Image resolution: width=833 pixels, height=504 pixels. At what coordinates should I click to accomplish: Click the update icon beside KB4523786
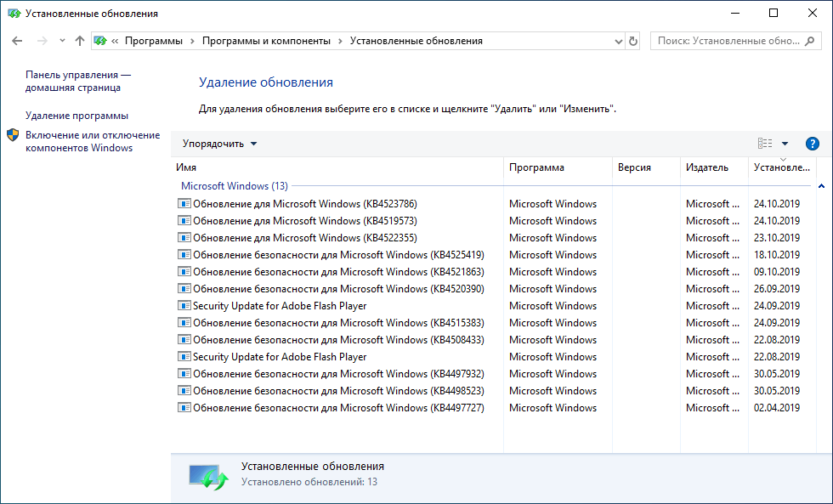[x=184, y=203]
